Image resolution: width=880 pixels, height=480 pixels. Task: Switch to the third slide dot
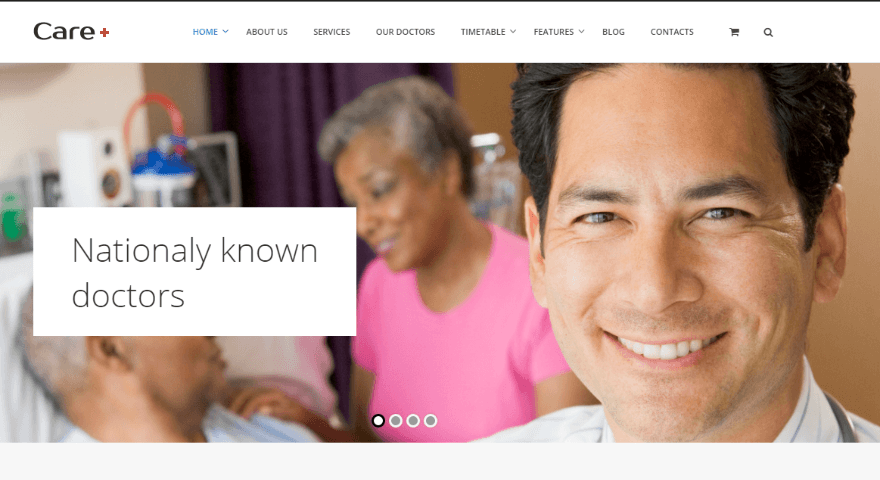[x=413, y=420]
